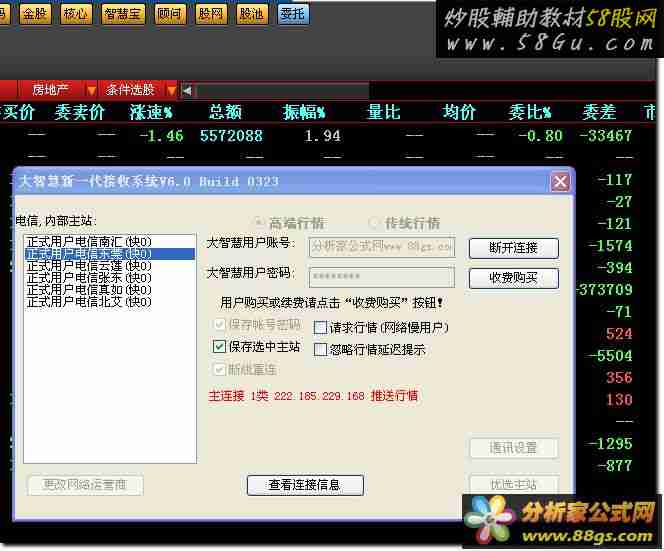Sort by the 委比% column header
Viewport: 664px width, 551px height.
click(530, 112)
